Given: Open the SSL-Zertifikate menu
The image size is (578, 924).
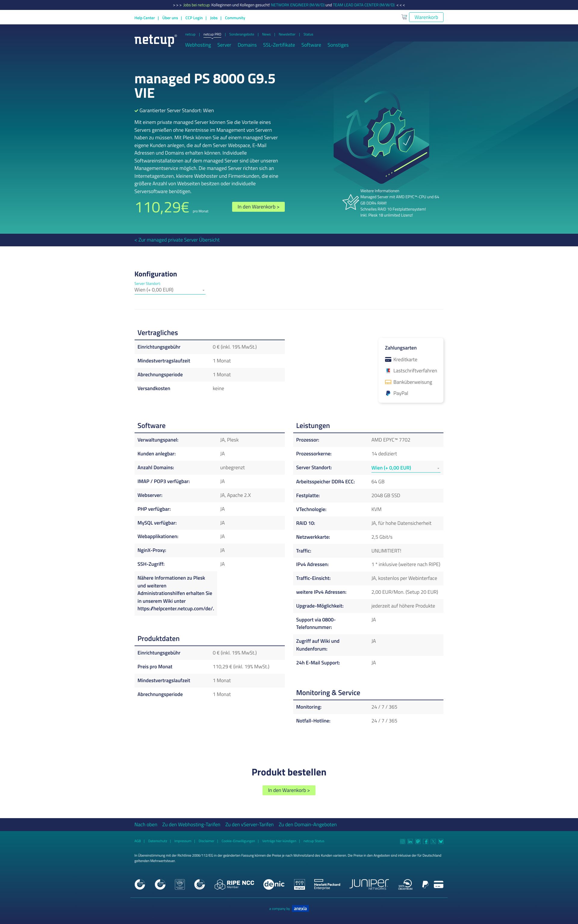Looking at the screenshot, I should click(279, 45).
